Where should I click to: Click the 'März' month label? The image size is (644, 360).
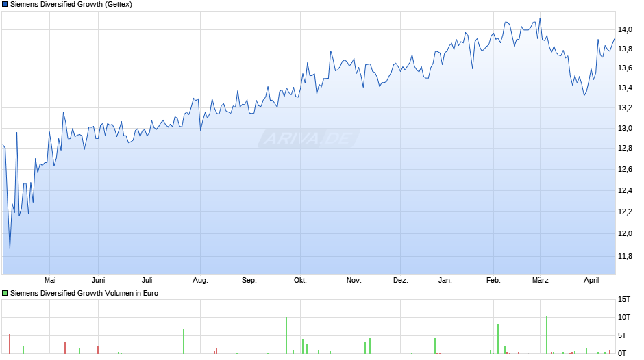point(541,281)
